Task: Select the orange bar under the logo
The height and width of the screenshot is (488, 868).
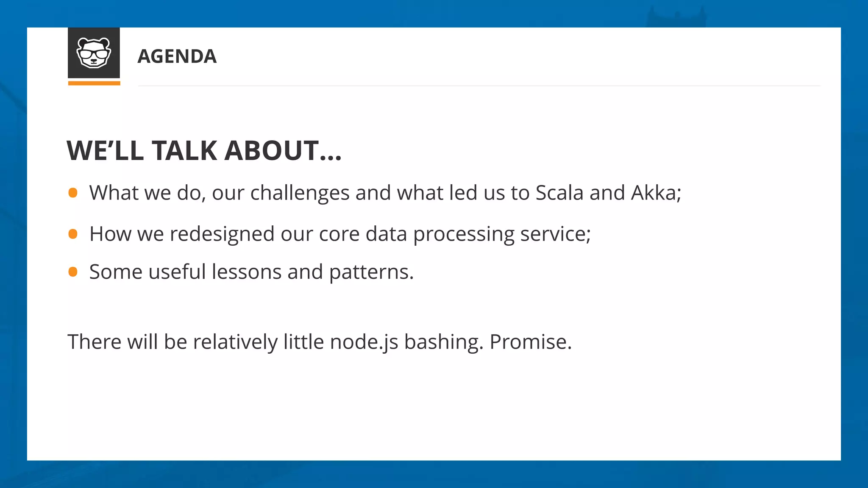Action: tap(94, 83)
